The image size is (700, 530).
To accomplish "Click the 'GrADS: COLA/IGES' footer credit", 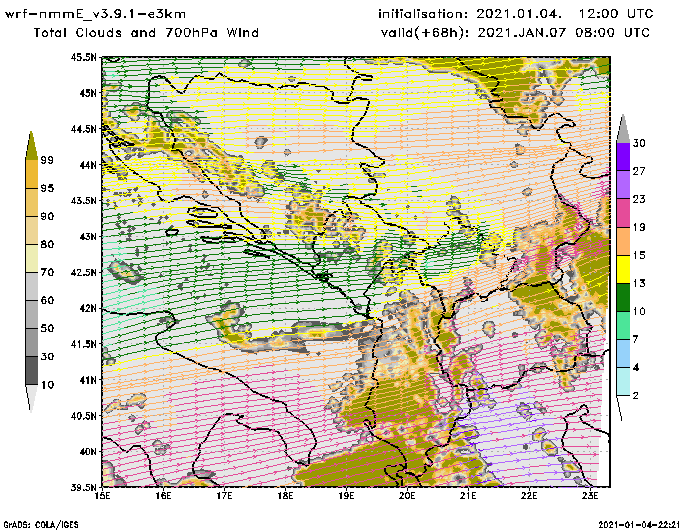I will 41,525.
